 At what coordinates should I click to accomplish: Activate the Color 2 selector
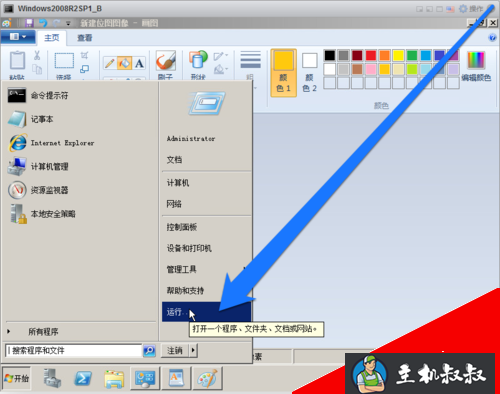[x=309, y=73]
